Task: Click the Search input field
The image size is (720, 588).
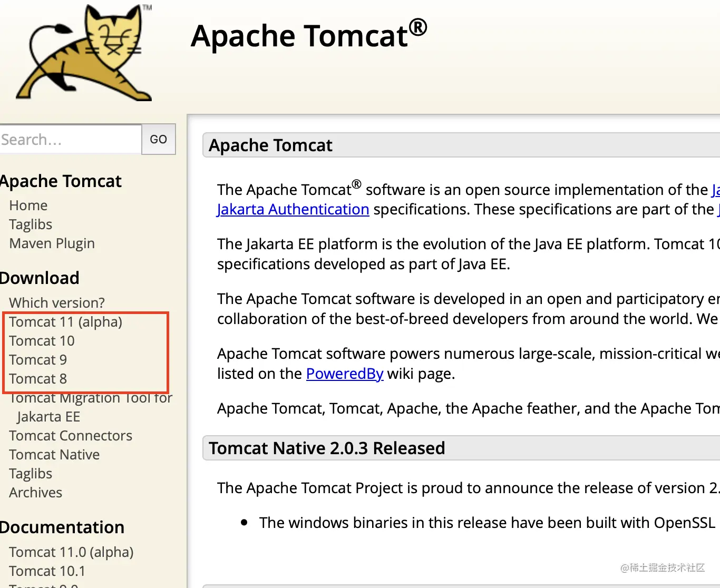Action: tap(71, 139)
